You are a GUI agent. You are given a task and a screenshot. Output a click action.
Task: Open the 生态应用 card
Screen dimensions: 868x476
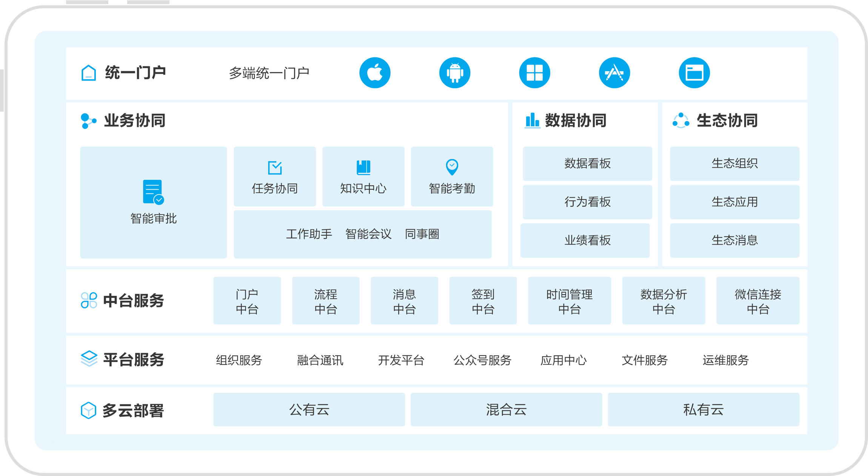click(x=734, y=202)
